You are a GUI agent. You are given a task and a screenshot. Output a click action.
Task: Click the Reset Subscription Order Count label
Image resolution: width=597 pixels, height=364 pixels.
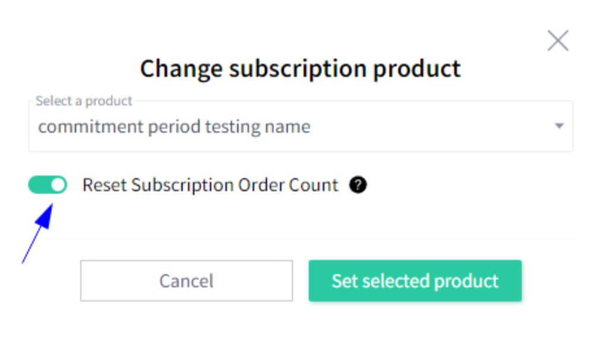click(x=210, y=185)
